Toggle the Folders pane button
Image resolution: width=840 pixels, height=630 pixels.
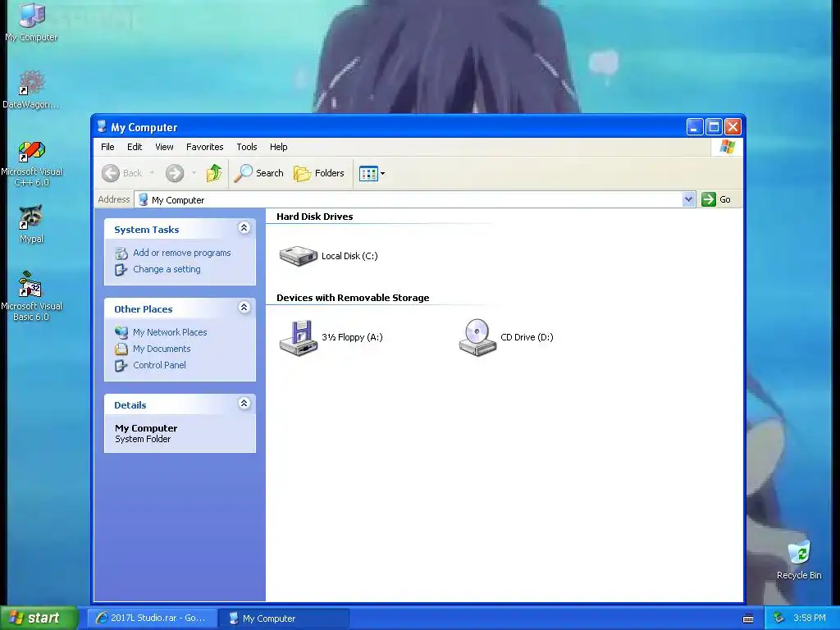tap(319, 173)
